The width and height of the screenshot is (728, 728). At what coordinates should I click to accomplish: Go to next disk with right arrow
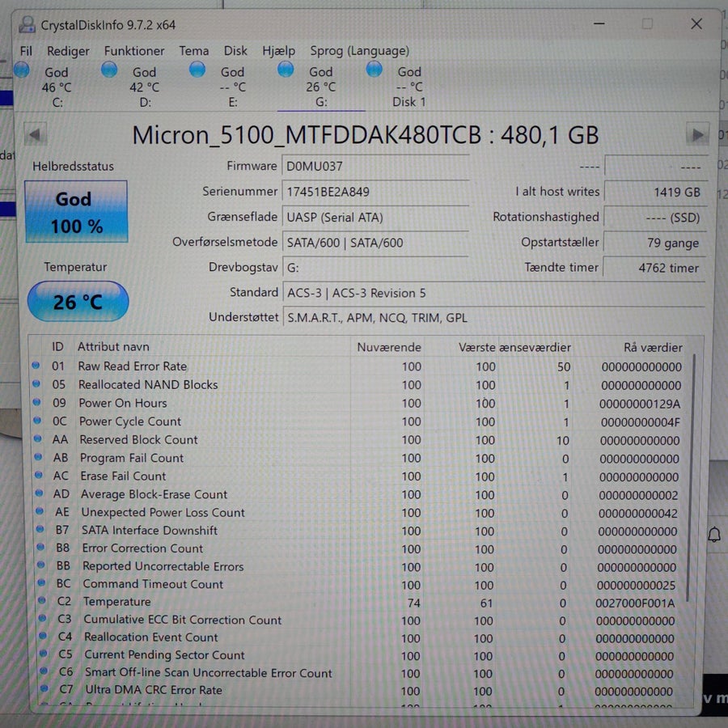(x=697, y=134)
